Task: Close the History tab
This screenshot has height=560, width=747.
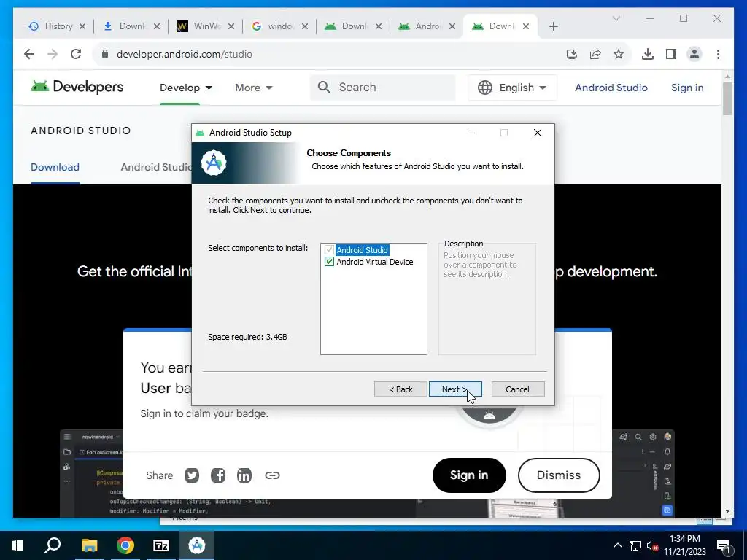Action: [82, 26]
